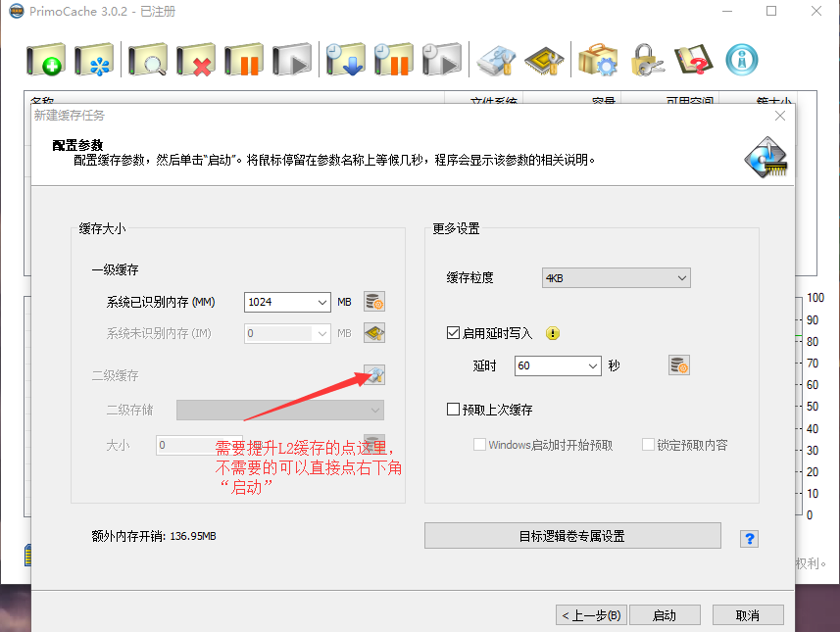
Task: Click the 系统已识别内存 (MM) label
Action: point(161,302)
